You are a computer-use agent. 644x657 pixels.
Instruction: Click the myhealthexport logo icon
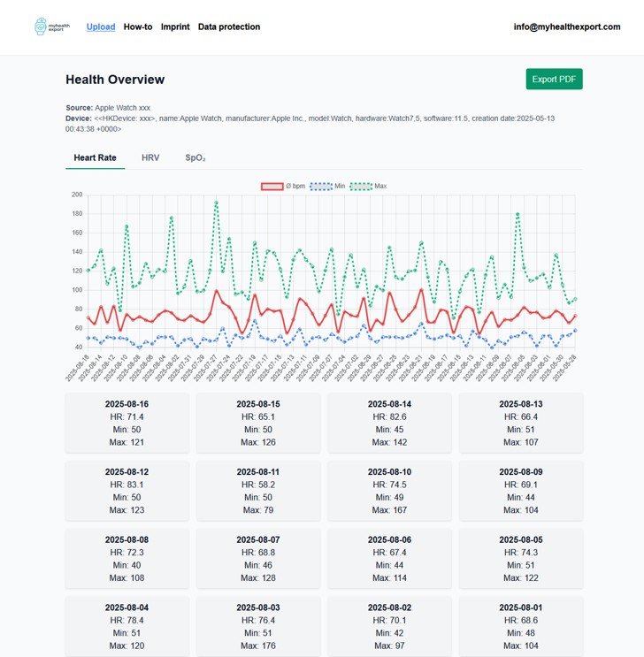[x=52, y=27]
